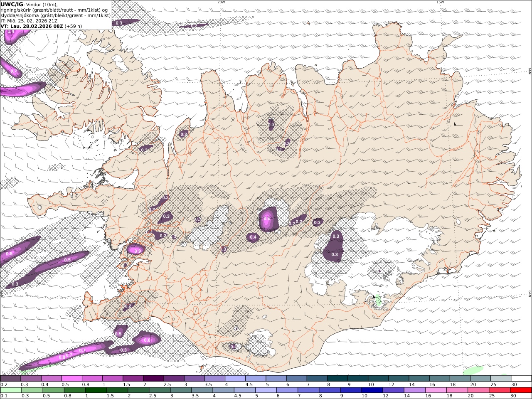Click the small black wind pennant in northeast
This screenshot has height=399, width=532.
pyautogui.click(x=456, y=123)
